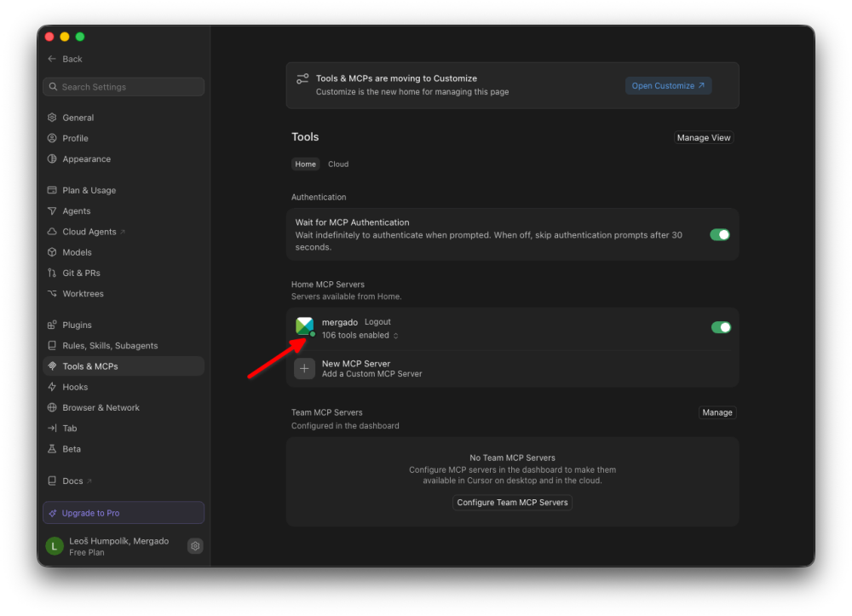Click the user avatar letter L

pyautogui.click(x=55, y=546)
